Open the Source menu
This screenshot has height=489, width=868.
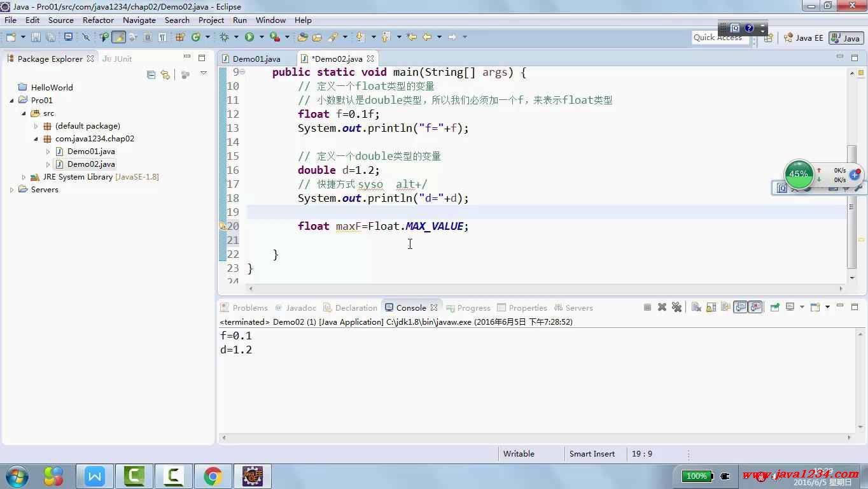(x=61, y=20)
